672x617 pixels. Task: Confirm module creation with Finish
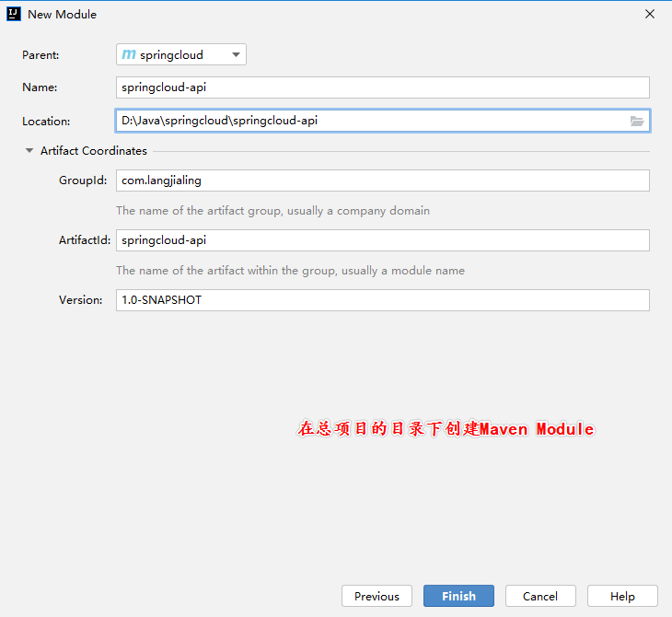(458, 596)
